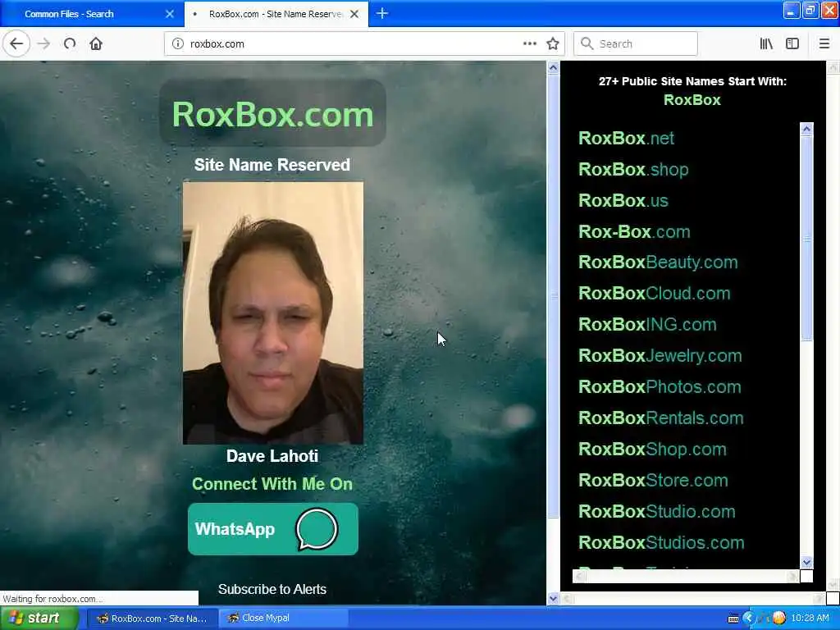Open the RoxBoxJewelry.com link
The width and height of the screenshot is (840, 630).
tap(660, 355)
